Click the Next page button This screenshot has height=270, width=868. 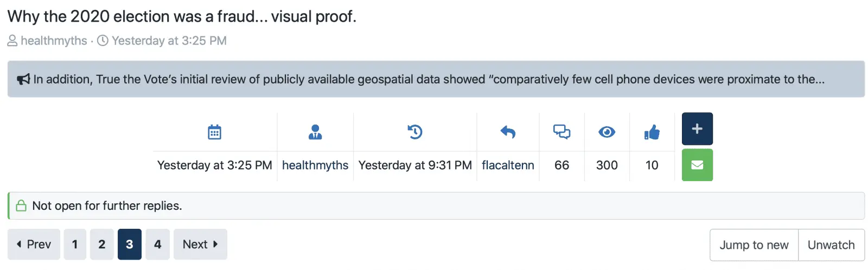(x=200, y=245)
